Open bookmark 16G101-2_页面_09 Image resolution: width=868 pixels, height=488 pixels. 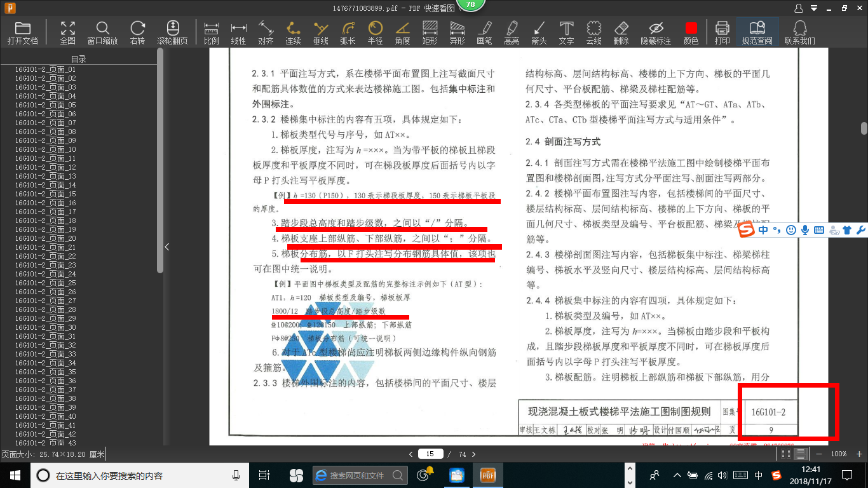coord(45,140)
